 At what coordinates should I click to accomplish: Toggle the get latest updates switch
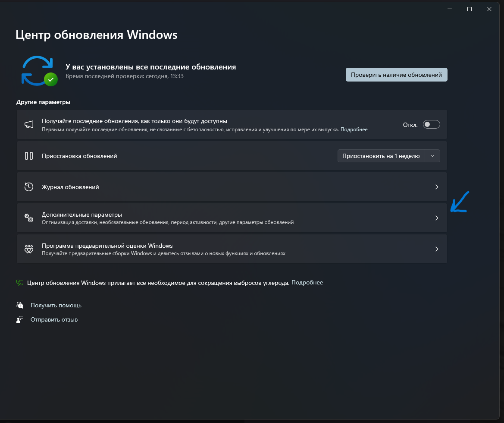432,125
